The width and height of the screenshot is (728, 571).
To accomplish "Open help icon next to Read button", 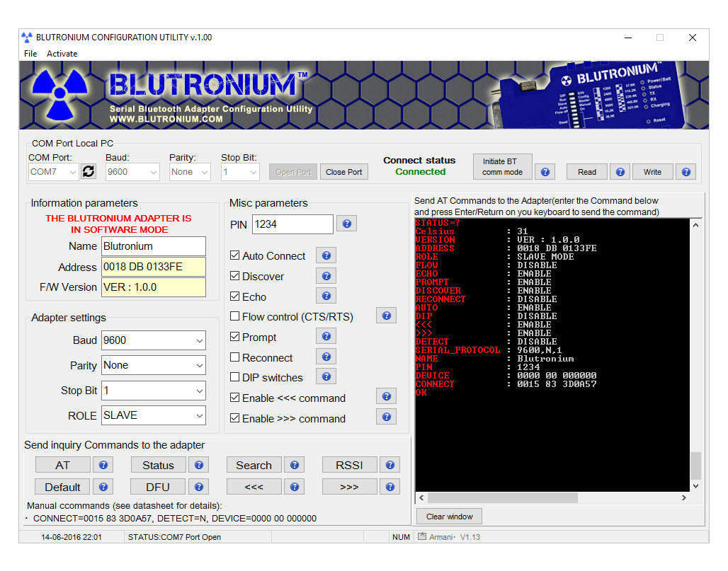I will tap(620, 172).
